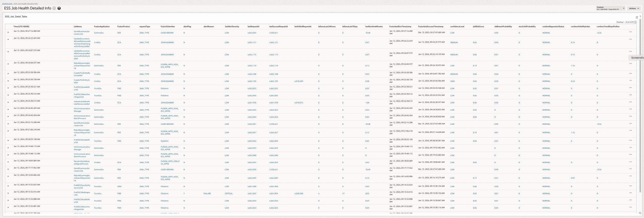Screen dimensions: 644x218
Task: Click info icon beside Showing 1 - 25
Action: point(635,22)
